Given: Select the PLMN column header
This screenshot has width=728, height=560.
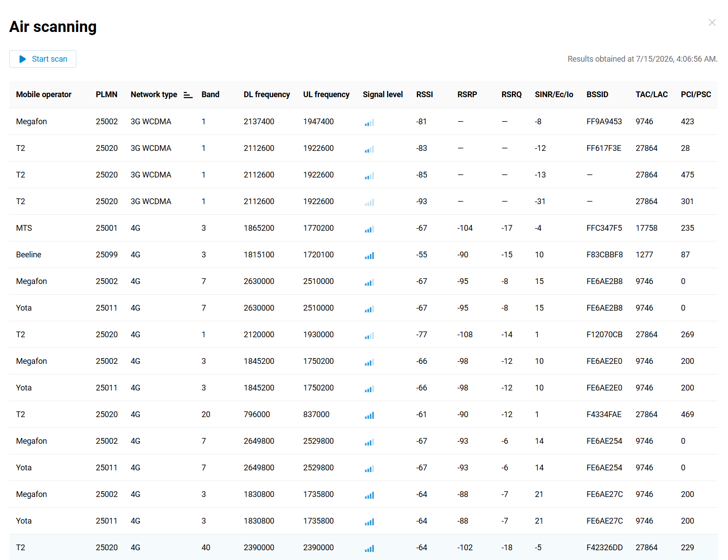Looking at the screenshot, I should tap(107, 95).
